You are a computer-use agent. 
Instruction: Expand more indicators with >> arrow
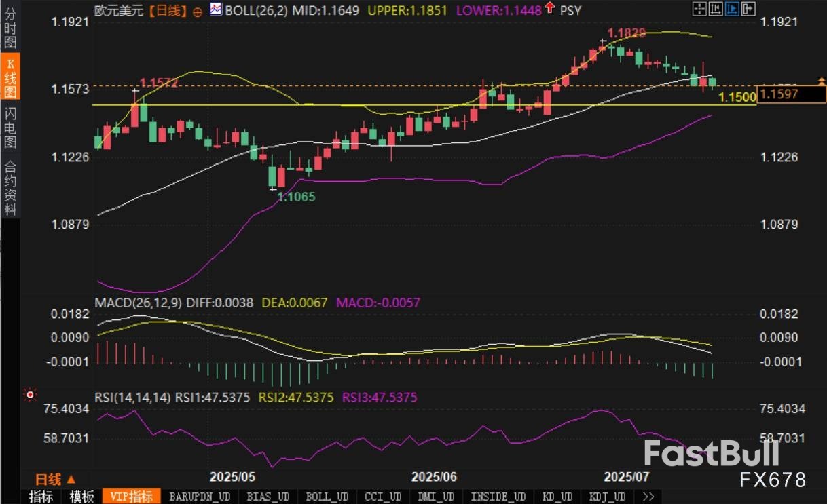[x=648, y=497]
